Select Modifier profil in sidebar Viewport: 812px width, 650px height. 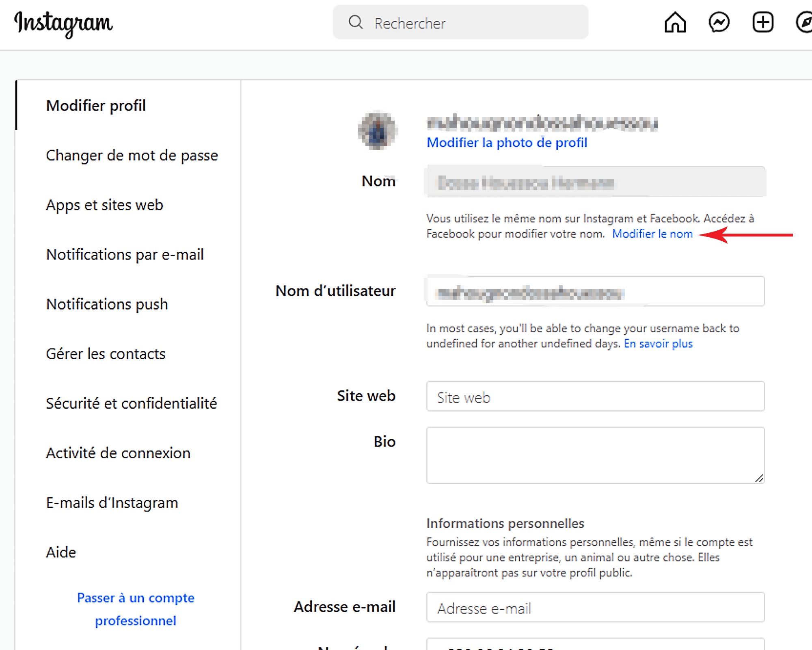[x=96, y=106]
